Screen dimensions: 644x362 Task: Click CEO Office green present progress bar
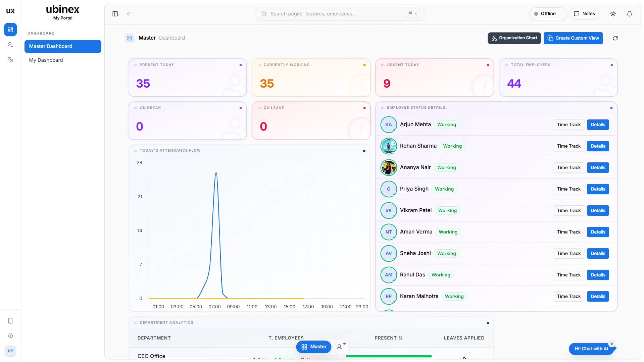tap(389, 356)
